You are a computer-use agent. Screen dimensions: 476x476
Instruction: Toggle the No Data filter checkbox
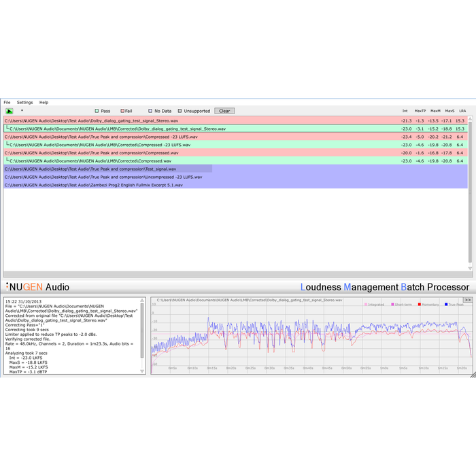click(x=150, y=111)
